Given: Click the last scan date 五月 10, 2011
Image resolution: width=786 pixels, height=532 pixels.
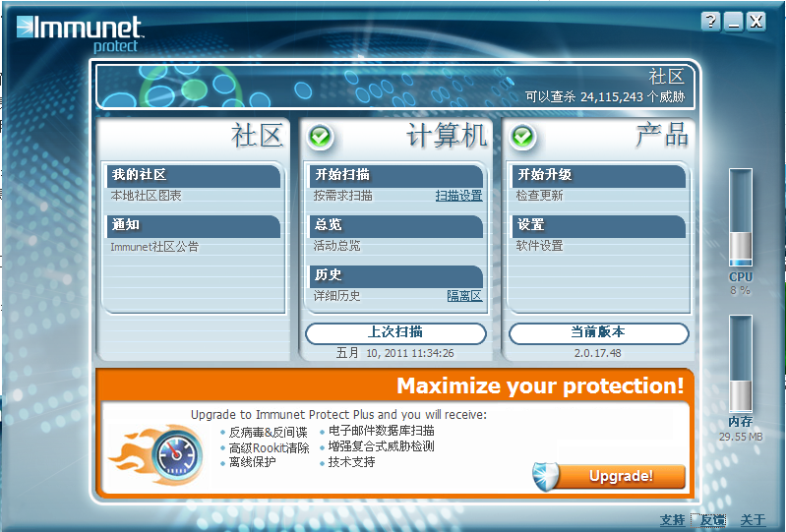Looking at the screenshot, I should click(x=395, y=353).
